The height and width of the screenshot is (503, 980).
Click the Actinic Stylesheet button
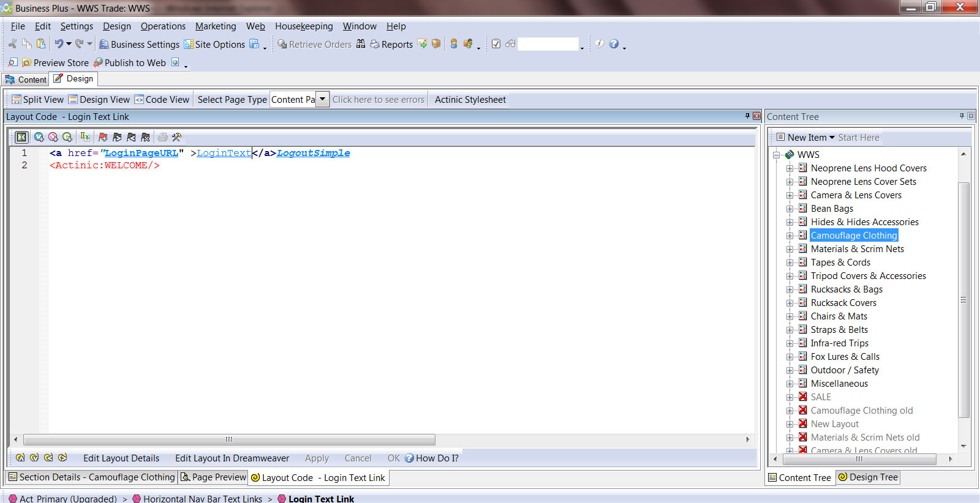pyautogui.click(x=470, y=100)
